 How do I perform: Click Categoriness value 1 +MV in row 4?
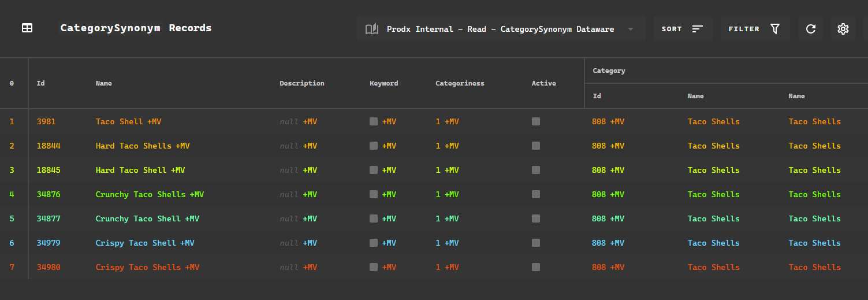click(448, 194)
